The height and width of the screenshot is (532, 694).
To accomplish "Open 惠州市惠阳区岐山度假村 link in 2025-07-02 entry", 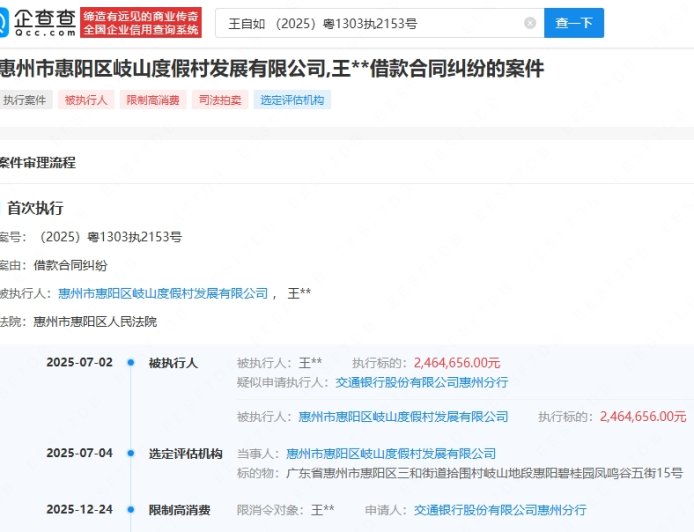I will 403,416.
